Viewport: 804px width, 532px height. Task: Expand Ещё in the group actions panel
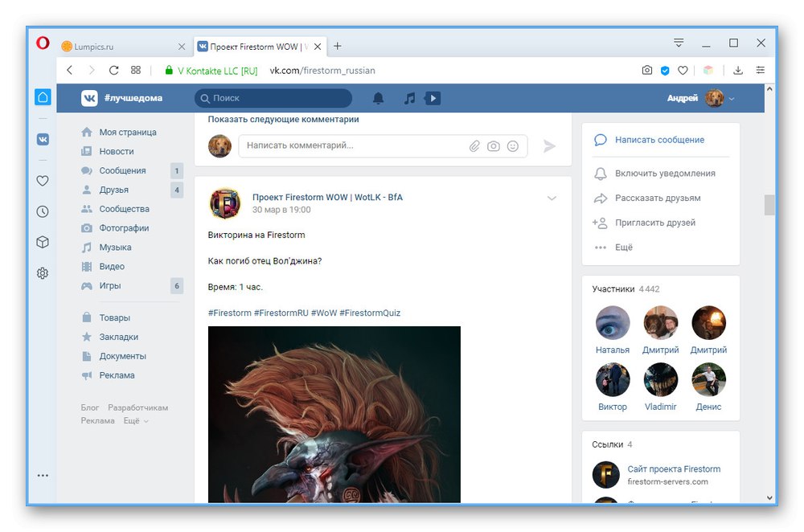pyautogui.click(x=624, y=248)
